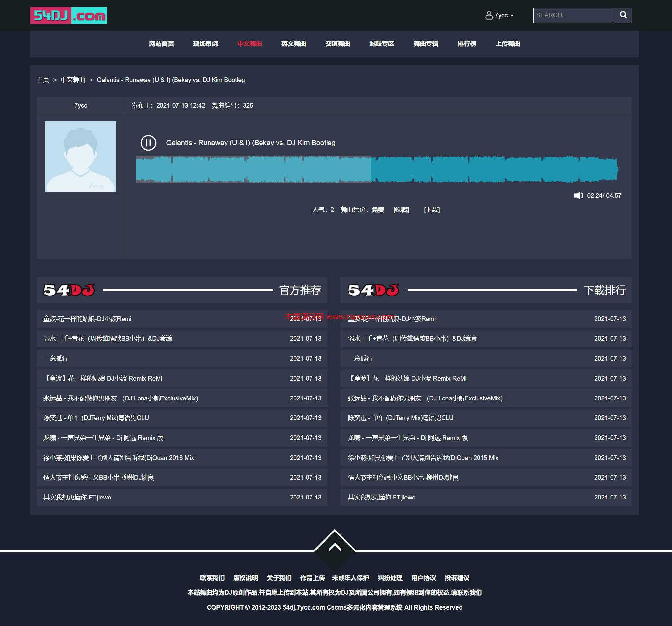Open 上传舞曲 from navigation bar
This screenshot has height=626, width=672.
(x=507, y=43)
